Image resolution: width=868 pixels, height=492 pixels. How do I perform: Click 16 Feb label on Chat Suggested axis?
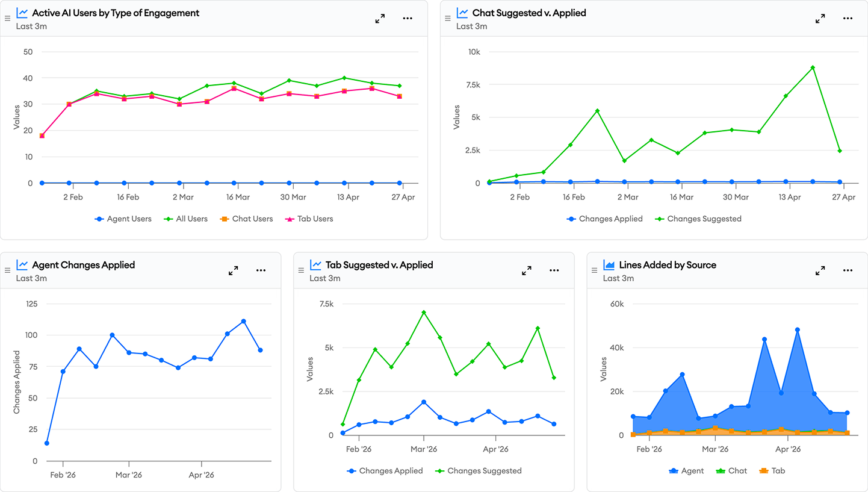click(x=574, y=198)
